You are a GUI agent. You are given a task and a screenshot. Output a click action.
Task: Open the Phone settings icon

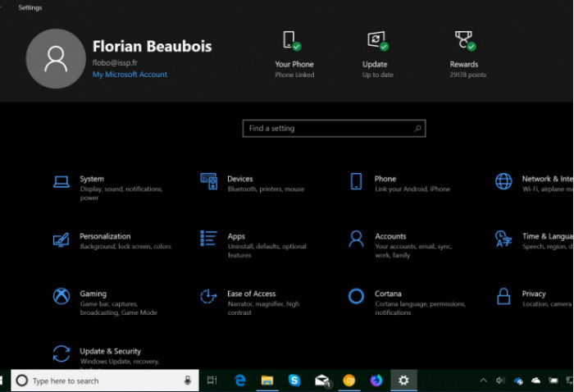coord(356,181)
